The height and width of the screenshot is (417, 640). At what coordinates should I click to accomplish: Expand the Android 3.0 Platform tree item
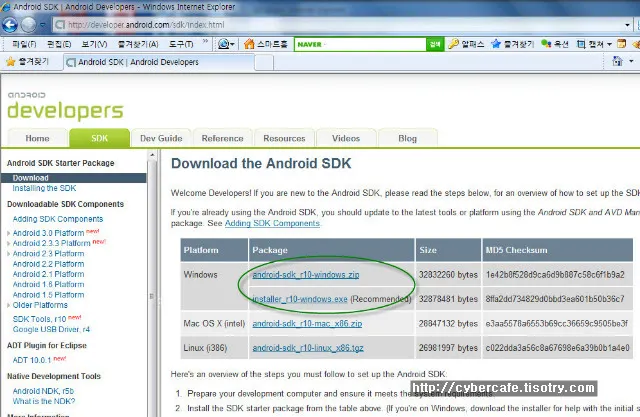(9, 233)
